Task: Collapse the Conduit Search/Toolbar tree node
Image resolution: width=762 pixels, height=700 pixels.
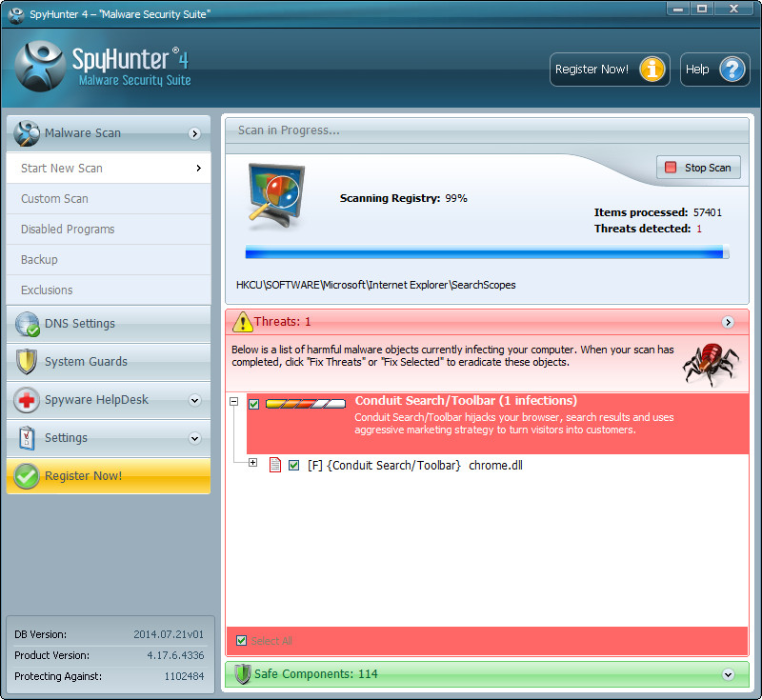Action: click(x=233, y=402)
